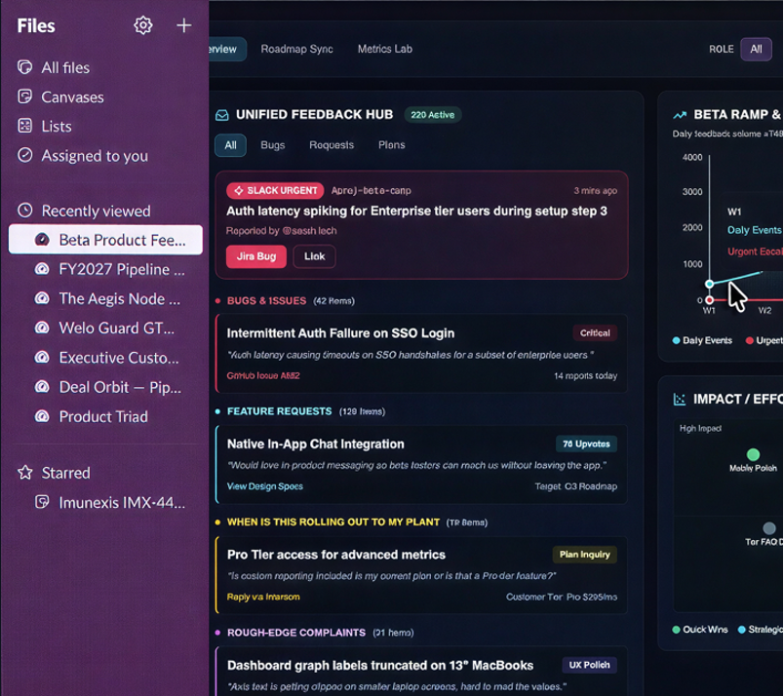784x696 pixels.
Task: Click the Daly Events legend dot
Action: click(676, 340)
